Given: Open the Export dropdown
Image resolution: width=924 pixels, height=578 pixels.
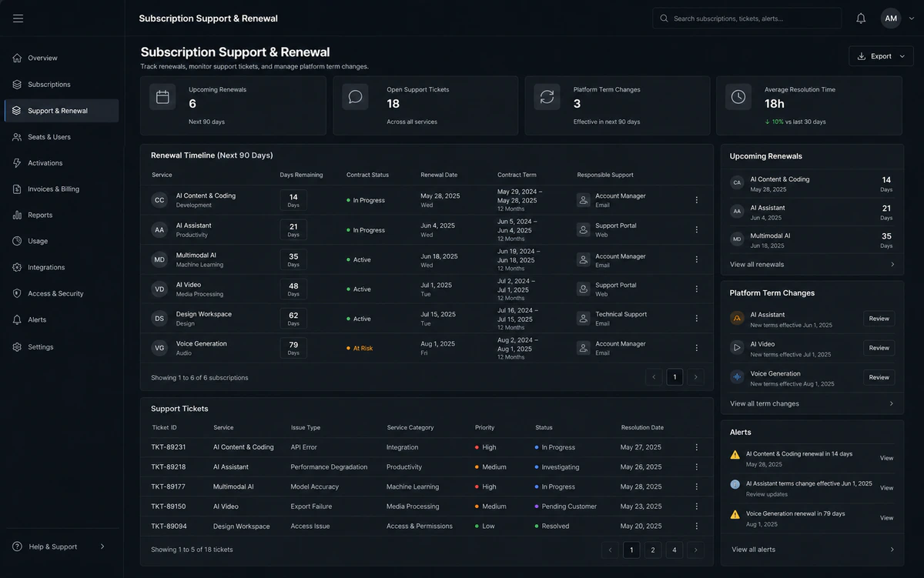Looking at the screenshot, I should point(881,56).
